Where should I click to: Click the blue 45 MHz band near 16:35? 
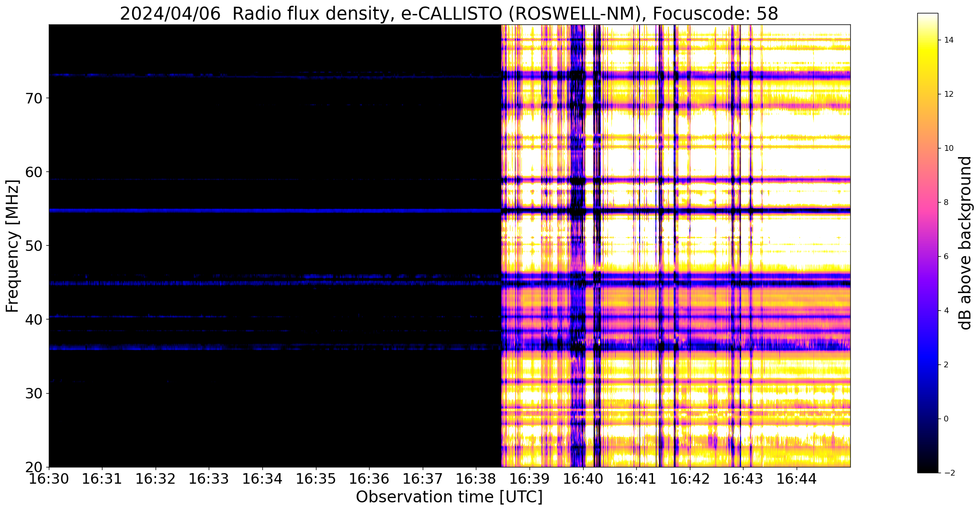pyautogui.click(x=316, y=283)
